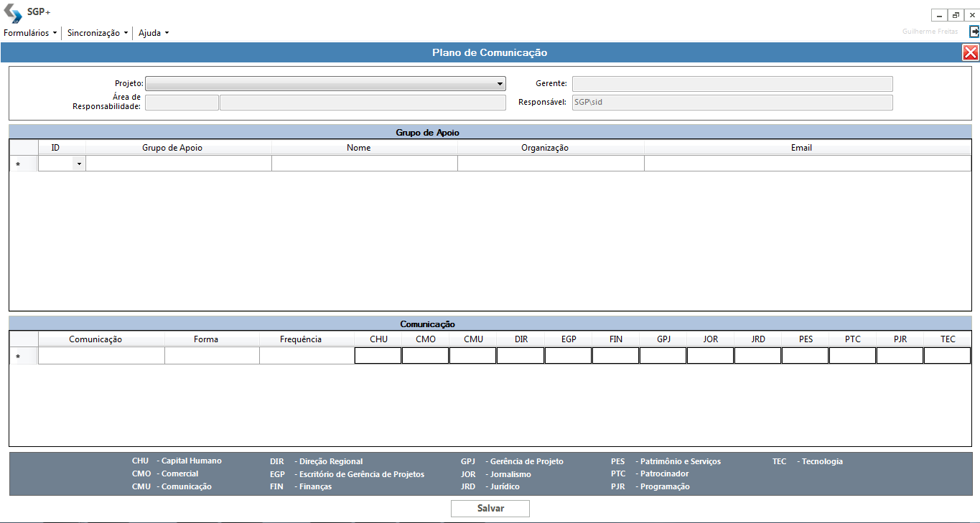980x523 pixels.
Task: Minimize the SGP+ window
Action: coord(939,15)
